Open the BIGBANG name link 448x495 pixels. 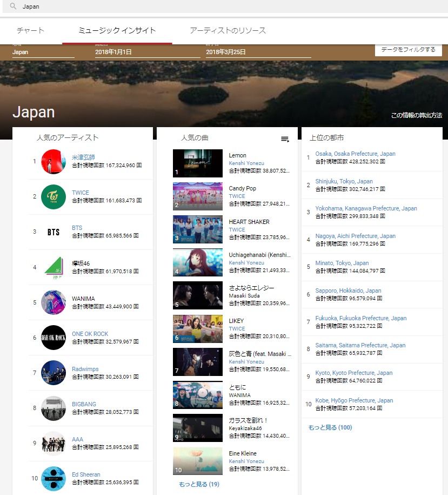point(84,404)
